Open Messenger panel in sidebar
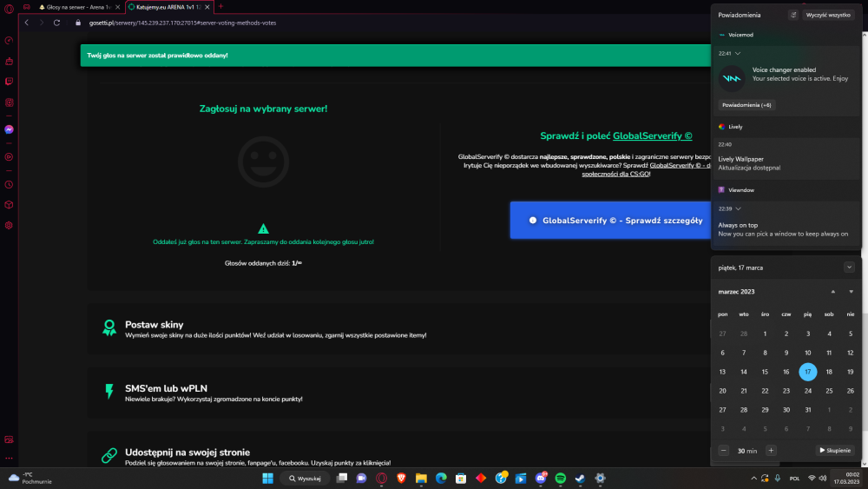Viewport: 868px width, 489px height. [x=9, y=129]
